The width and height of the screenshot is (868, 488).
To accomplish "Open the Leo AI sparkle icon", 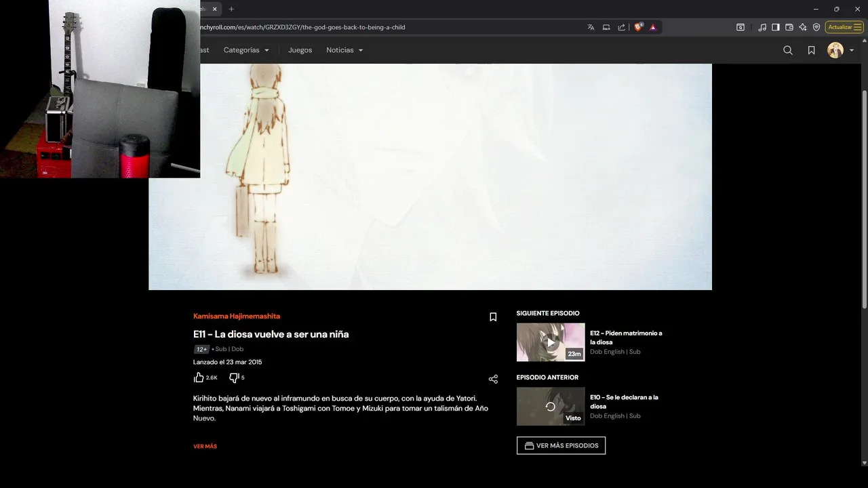I will 803,27.
